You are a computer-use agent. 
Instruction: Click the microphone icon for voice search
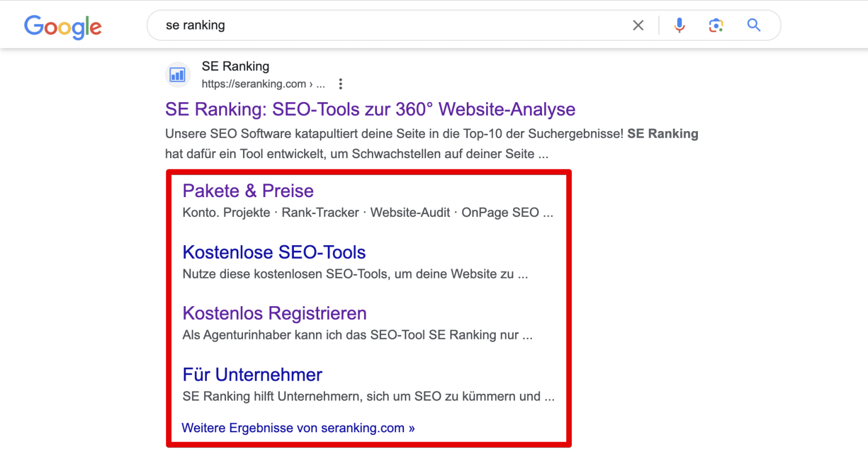pyautogui.click(x=679, y=25)
